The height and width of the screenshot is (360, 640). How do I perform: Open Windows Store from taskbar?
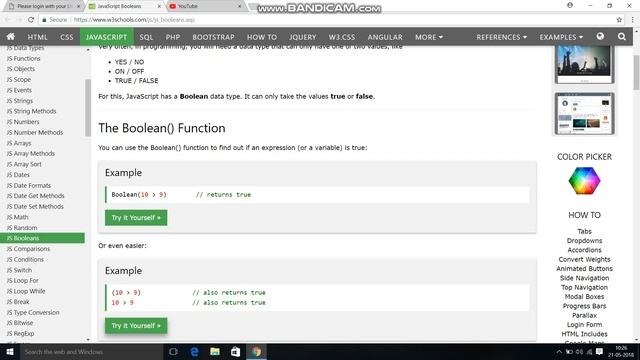point(236,351)
